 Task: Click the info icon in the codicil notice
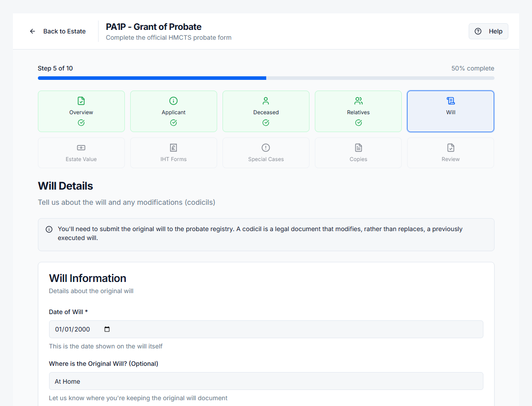click(49, 229)
